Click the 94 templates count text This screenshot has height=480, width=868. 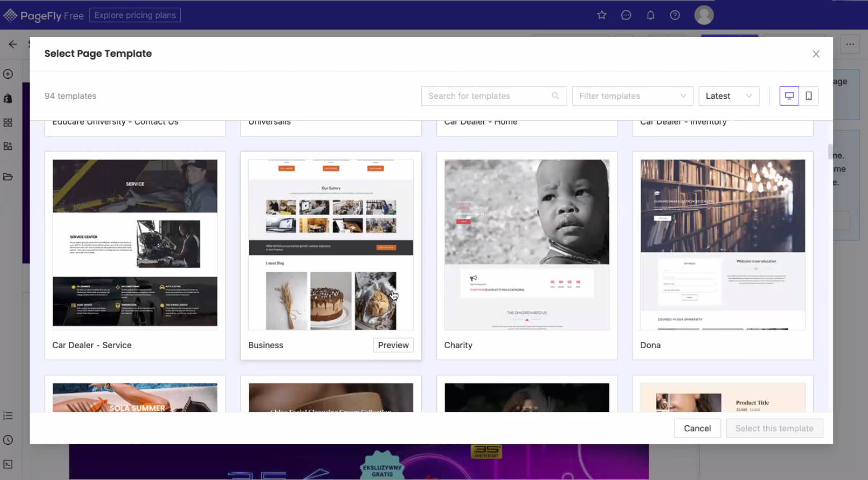point(70,96)
